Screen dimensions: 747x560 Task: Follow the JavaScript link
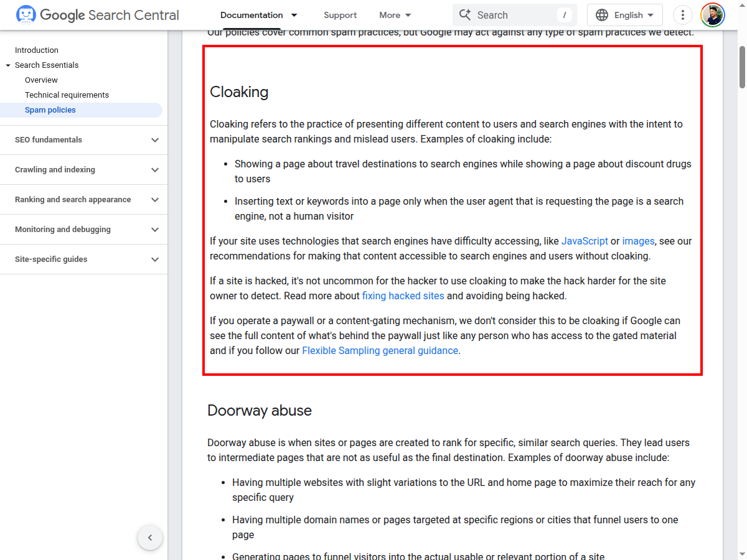[x=585, y=241]
